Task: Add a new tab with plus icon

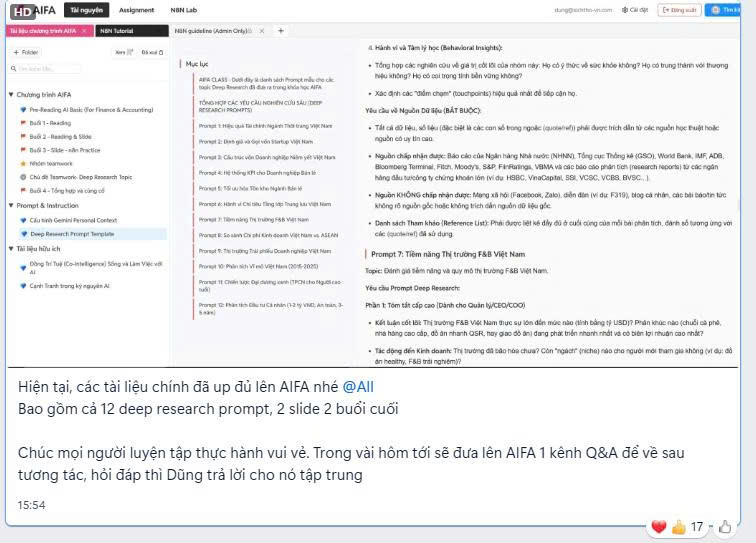Action: tap(281, 31)
